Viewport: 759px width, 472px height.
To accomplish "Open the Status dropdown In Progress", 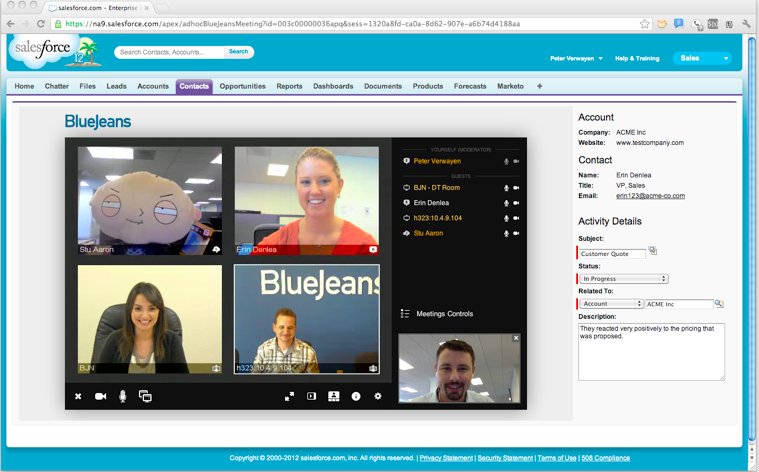I will pyautogui.click(x=624, y=279).
